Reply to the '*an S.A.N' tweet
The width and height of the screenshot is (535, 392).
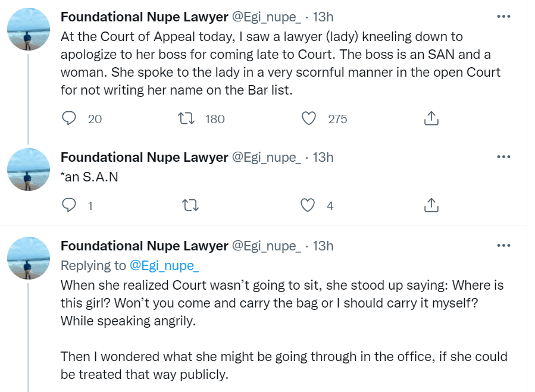(70, 206)
